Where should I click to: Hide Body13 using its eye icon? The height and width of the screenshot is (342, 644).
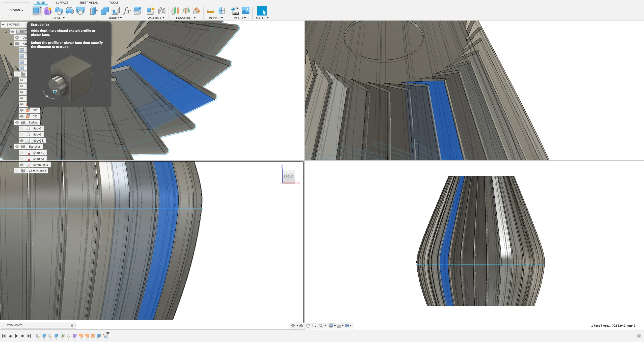pos(22,140)
